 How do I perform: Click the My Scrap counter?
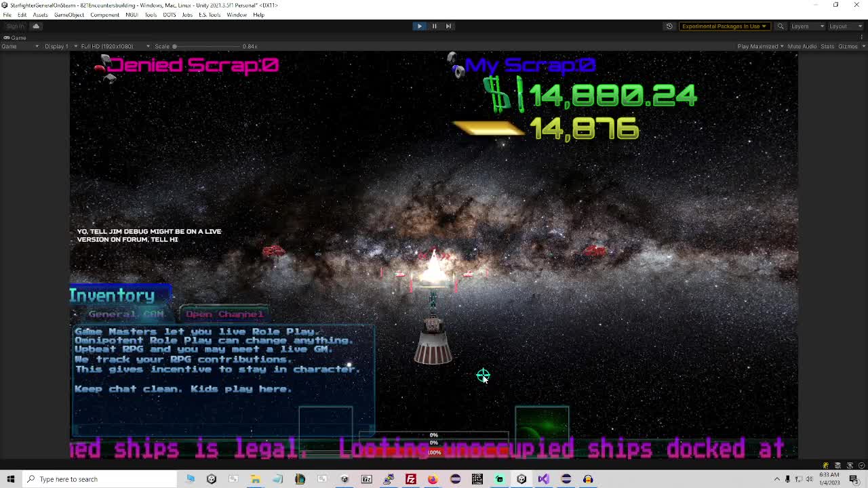pos(530,65)
